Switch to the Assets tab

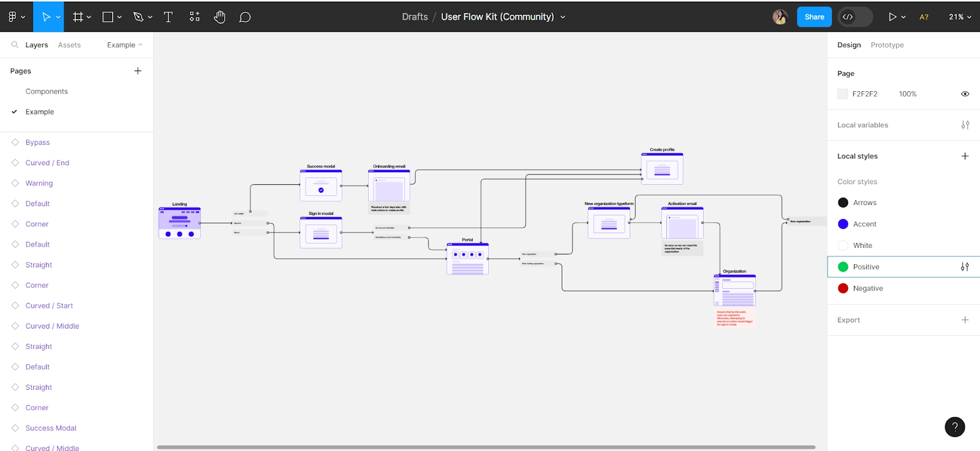coord(69,45)
